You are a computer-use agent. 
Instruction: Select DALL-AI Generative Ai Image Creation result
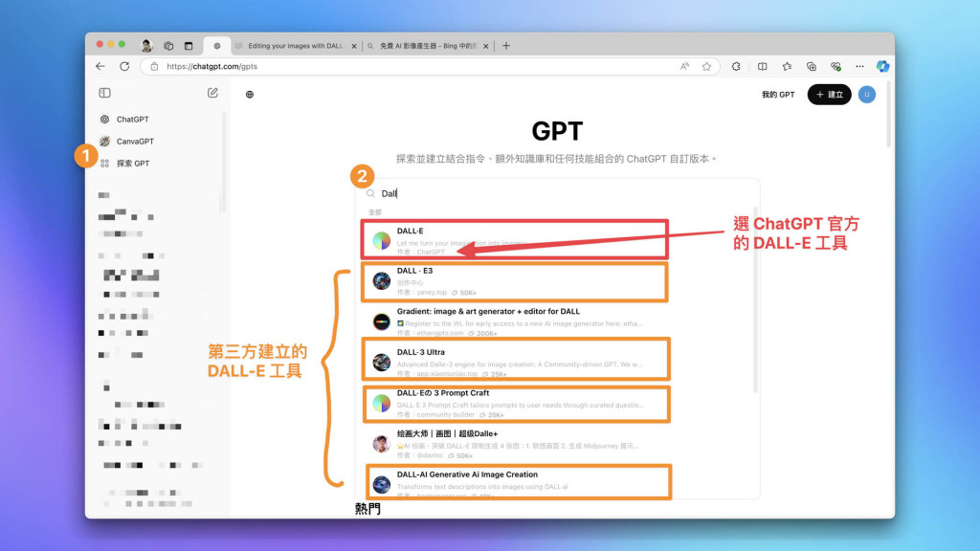click(518, 482)
